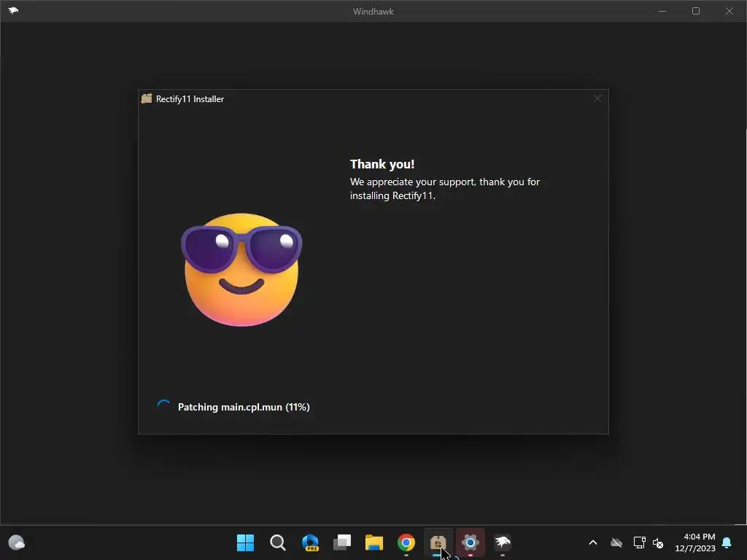The width and height of the screenshot is (747, 560).
Task: Open the weather widget on taskbar
Action: 17,542
